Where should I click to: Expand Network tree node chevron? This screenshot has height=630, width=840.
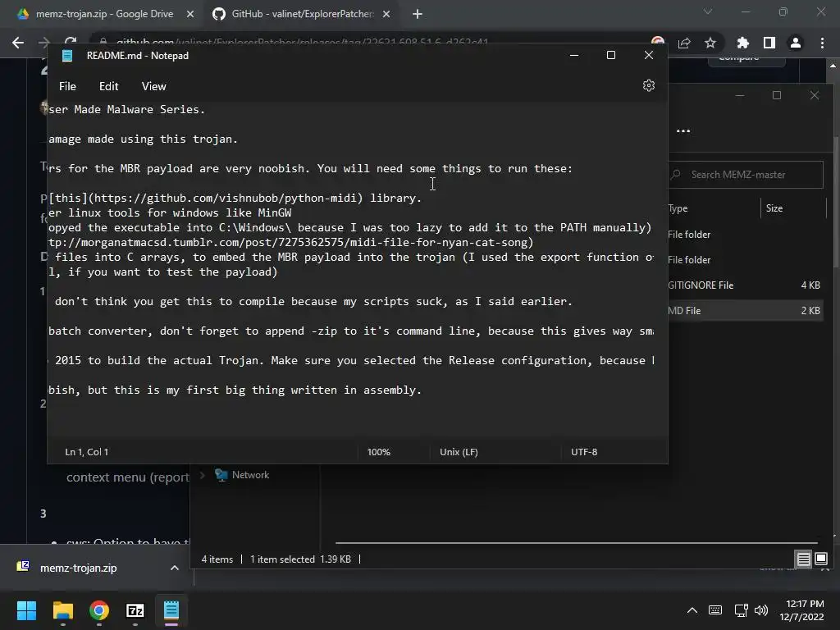[202, 475]
